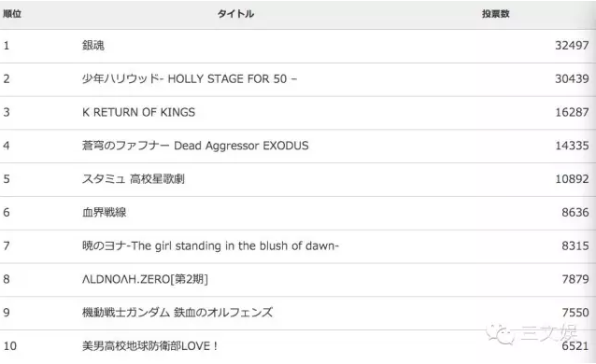Click the WeChat watermark logo icon
This screenshot has height=364, width=596.
(501, 334)
